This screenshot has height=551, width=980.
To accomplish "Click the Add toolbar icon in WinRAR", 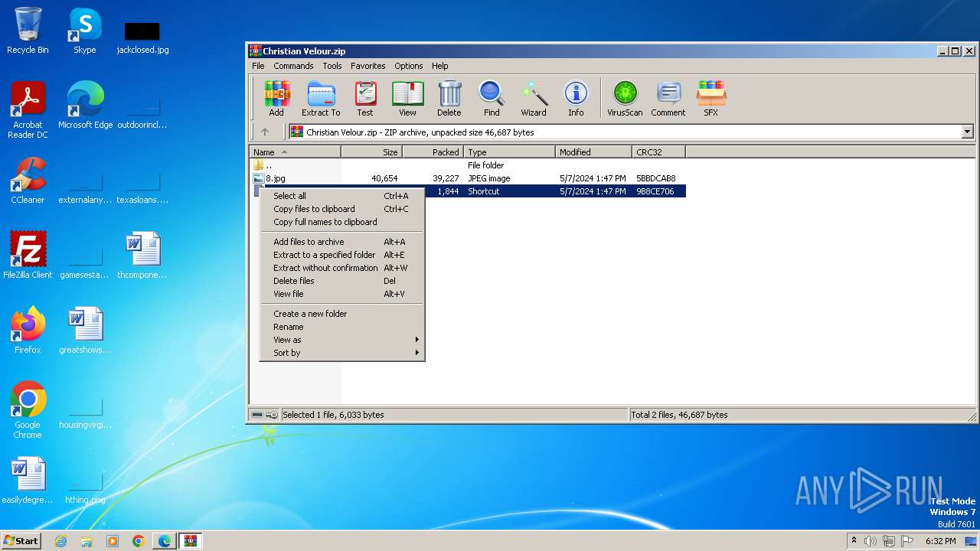I will [276, 99].
